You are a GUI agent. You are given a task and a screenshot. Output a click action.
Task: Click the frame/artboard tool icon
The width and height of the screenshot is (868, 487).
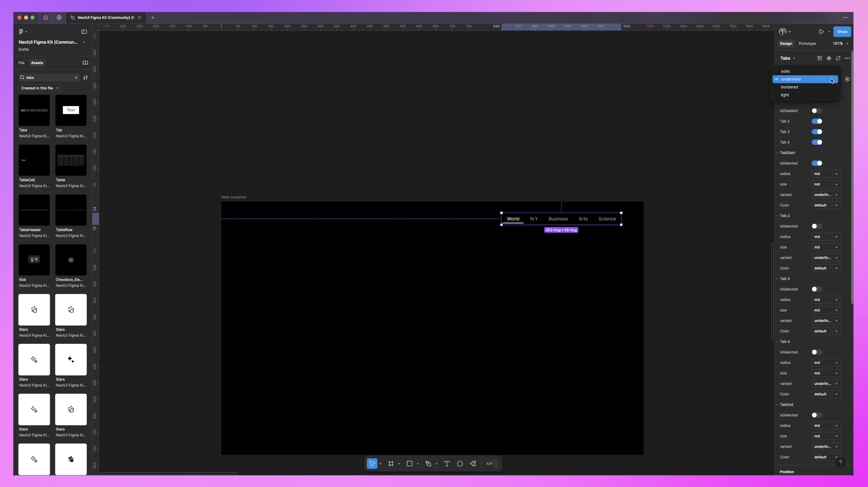391,464
